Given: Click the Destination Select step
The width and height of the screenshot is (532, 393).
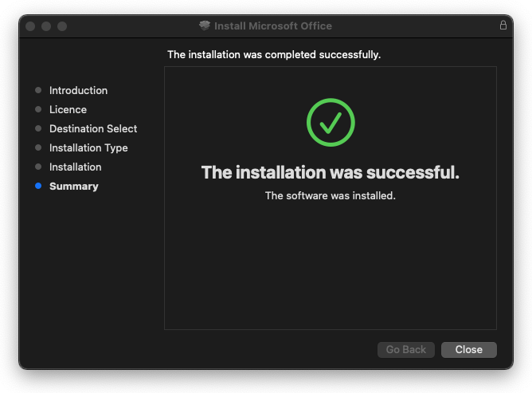Looking at the screenshot, I should tap(93, 129).
